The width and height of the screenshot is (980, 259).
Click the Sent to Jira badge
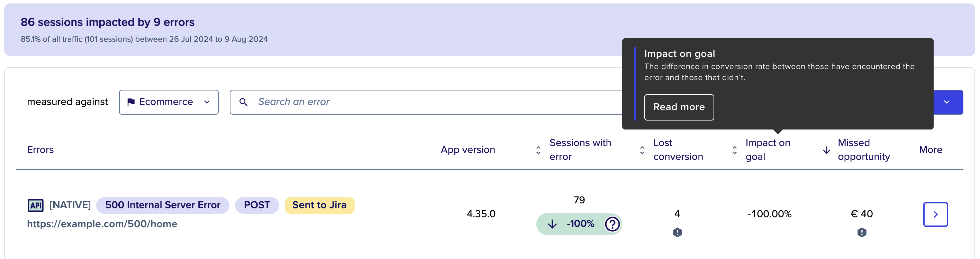coord(319,205)
